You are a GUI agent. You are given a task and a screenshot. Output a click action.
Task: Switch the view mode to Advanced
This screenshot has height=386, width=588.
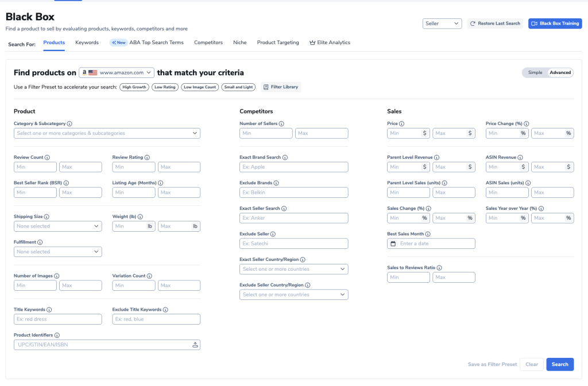pyautogui.click(x=560, y=73)
